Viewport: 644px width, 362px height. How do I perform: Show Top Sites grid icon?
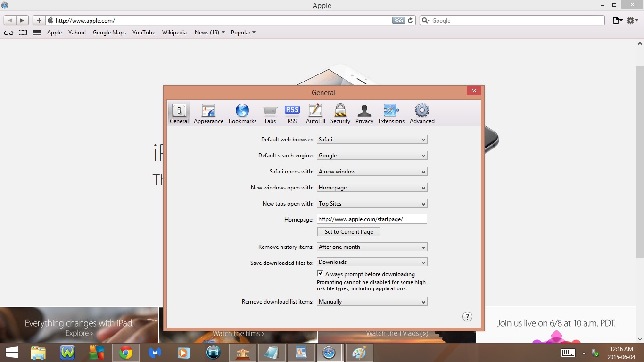point(37,33)
